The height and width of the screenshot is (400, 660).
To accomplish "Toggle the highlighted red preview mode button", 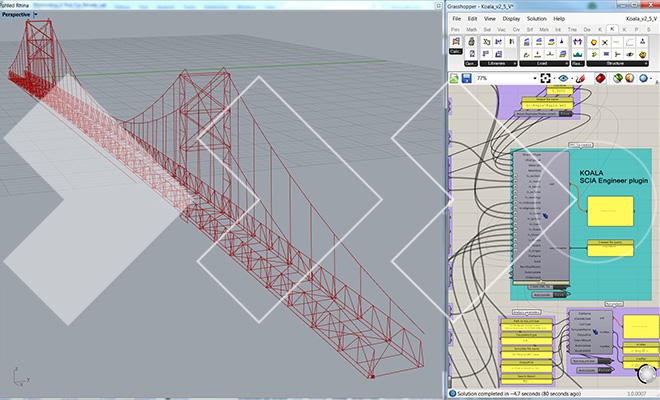I will pos(600,78).
